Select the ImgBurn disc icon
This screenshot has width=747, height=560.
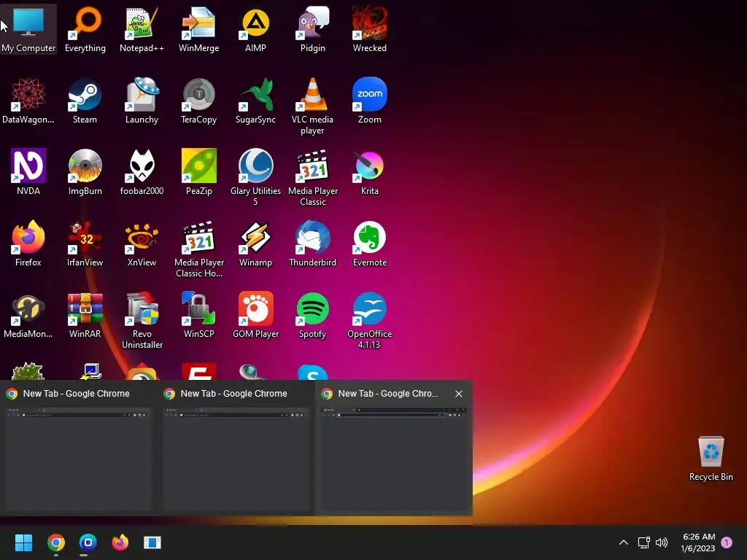click(85, 172)
